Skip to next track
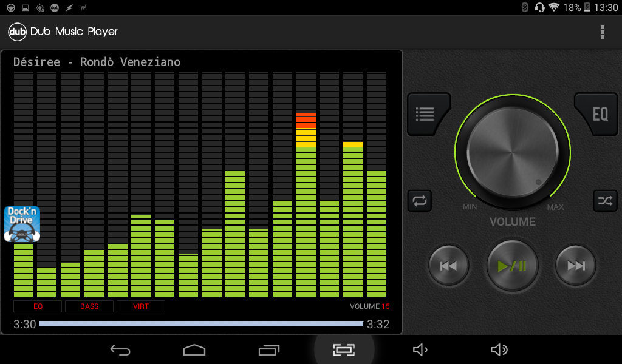The width and height of the screenshot is (622, 364). (576, 266)
